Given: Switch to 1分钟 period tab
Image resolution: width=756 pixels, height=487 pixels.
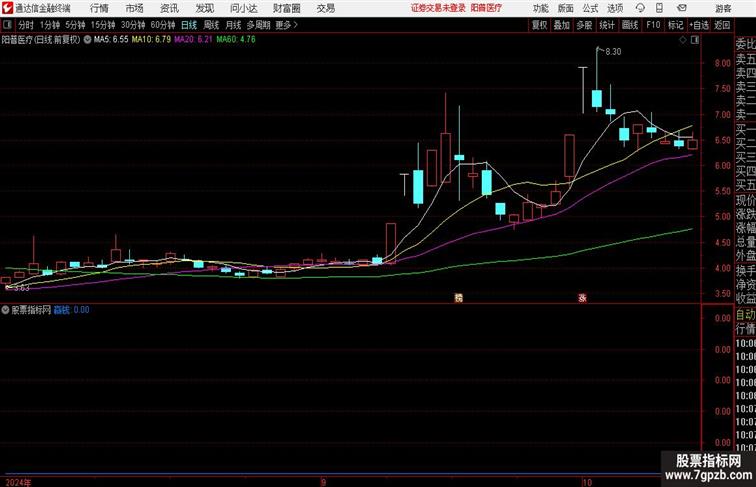Looking at the screenshot, I should 50,25.
